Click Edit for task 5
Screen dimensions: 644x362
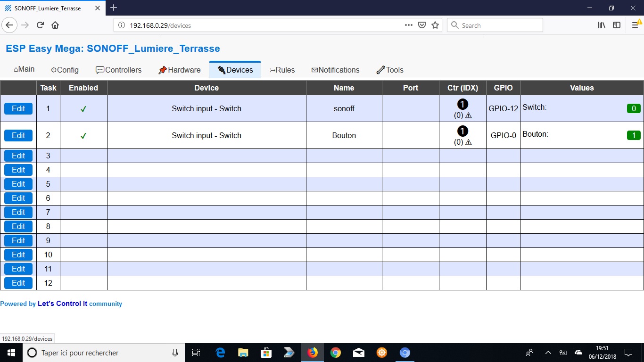(x=18, y=184)
